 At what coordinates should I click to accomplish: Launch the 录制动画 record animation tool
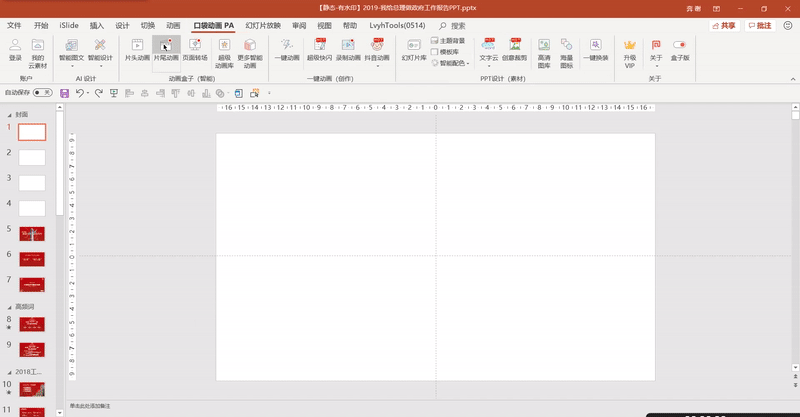pyautogui.click(x=348, y=46)
